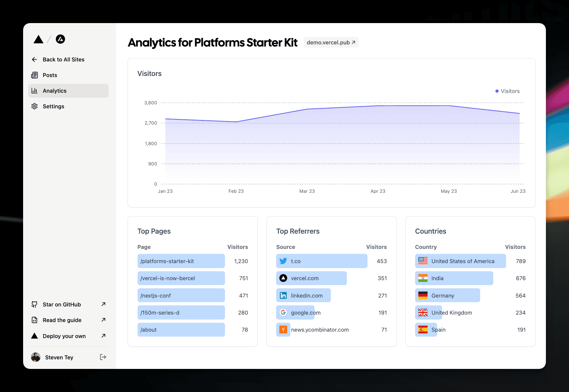Click the logout icon beside Steven Tey
Screen dimensions: 569x392
(x=103, y=357)
